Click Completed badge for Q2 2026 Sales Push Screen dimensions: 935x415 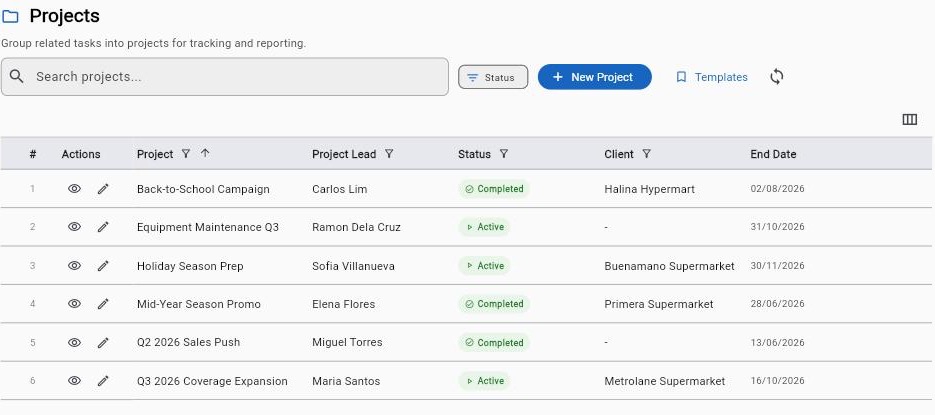tap(494, 343)
